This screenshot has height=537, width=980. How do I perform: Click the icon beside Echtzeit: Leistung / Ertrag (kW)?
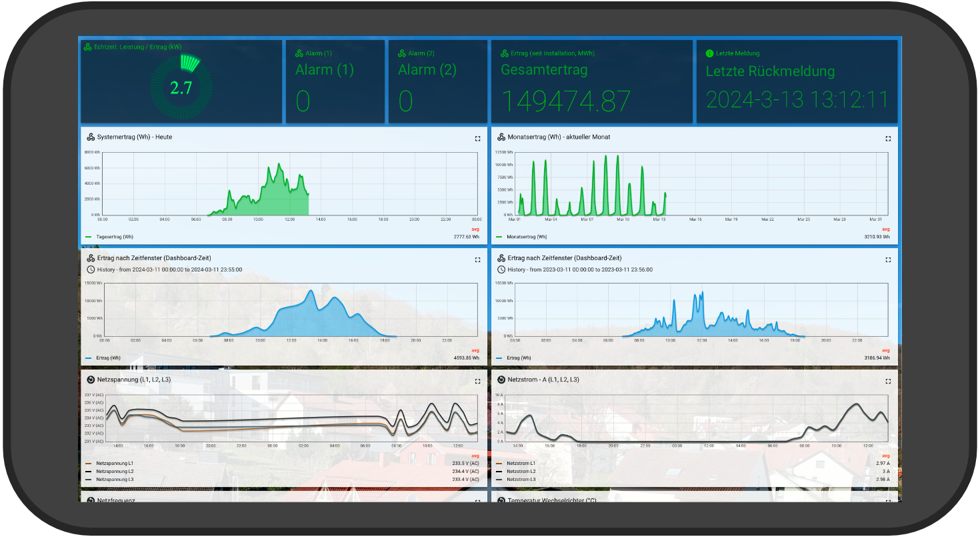[x=87, y=47]
